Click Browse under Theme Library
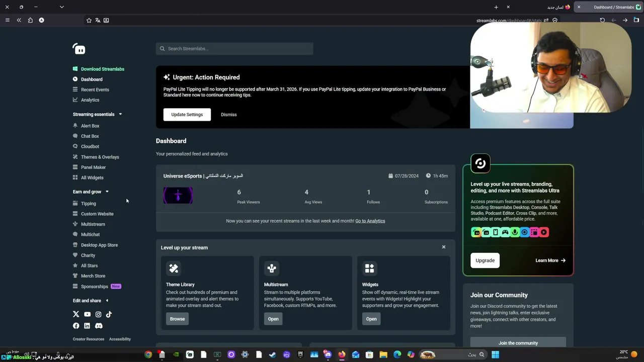The height and width of the screenshot is (362, 644). (177, 319)
